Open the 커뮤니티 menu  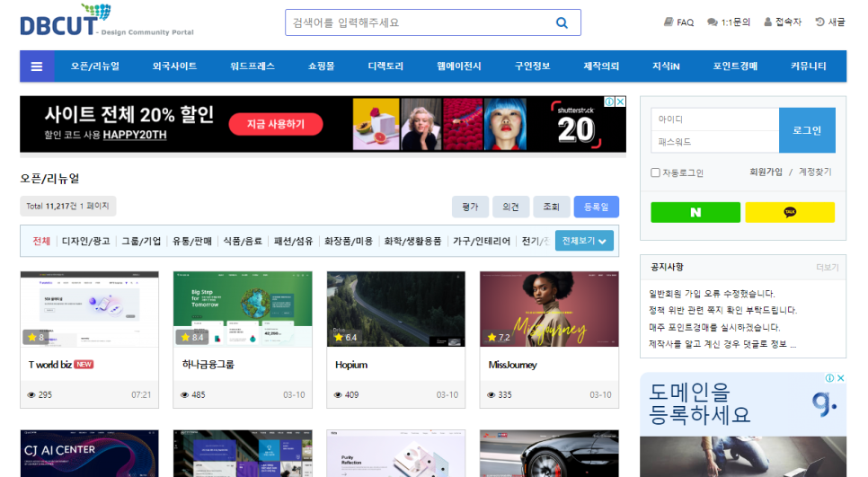pos(808,66)
